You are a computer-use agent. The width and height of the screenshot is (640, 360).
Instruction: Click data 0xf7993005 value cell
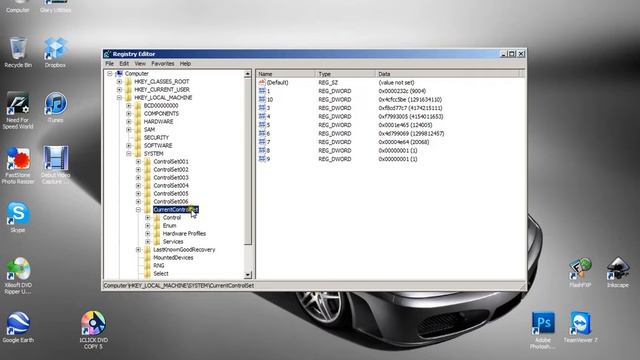click(x=411, y=116)
